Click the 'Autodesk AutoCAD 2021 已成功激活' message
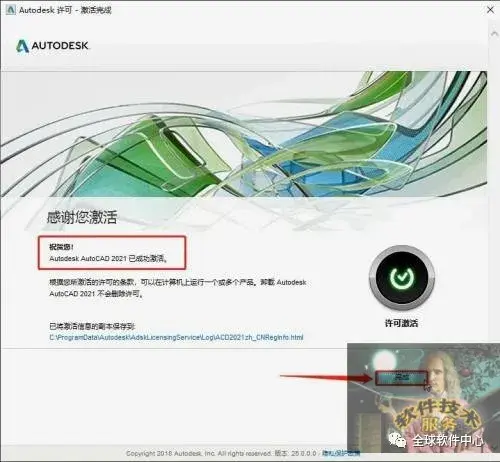The image size is (500, 462). coord(108,258)
